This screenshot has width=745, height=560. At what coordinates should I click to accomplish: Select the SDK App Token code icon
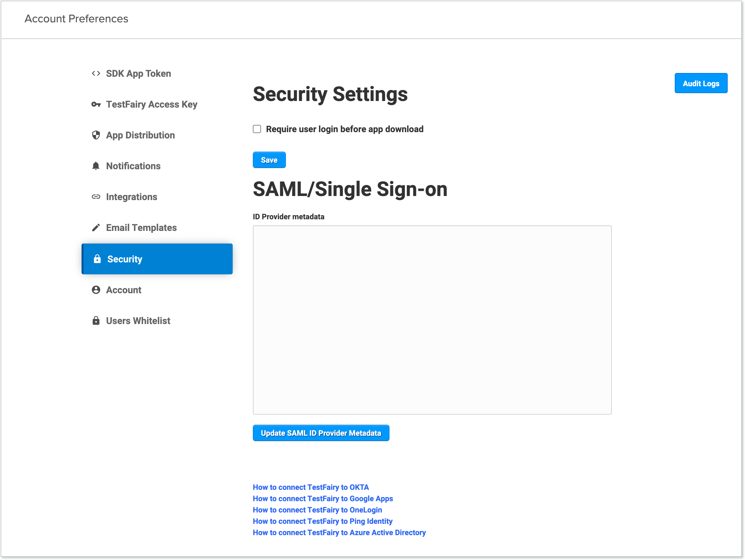[x=96, y=73]
